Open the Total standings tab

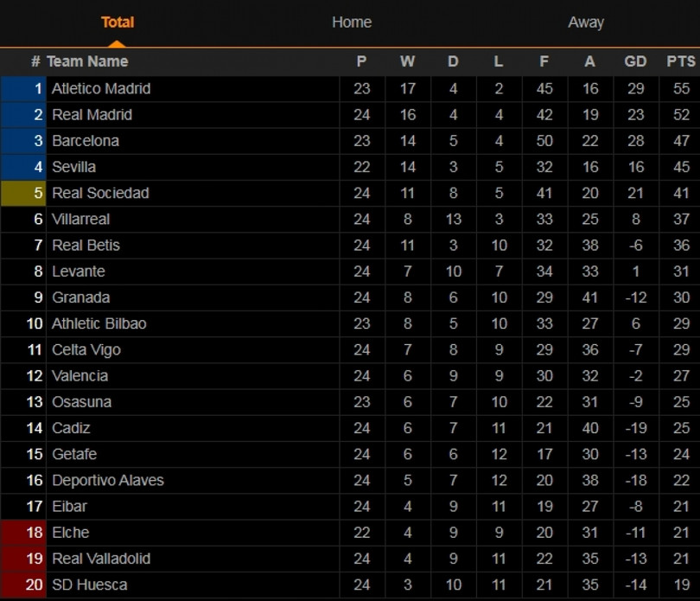[118, 22]
